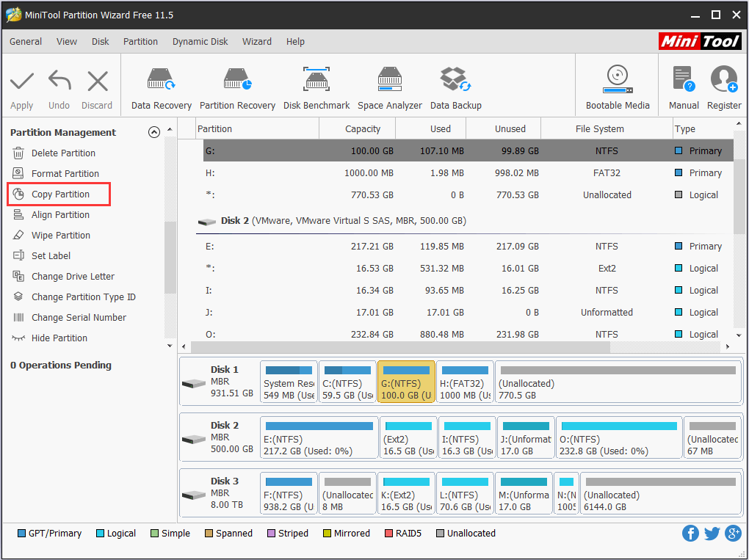Click the MiniTool logo
Image resolution: width=749 pixels, height=560 pixels.
click(x=700, y=42)
